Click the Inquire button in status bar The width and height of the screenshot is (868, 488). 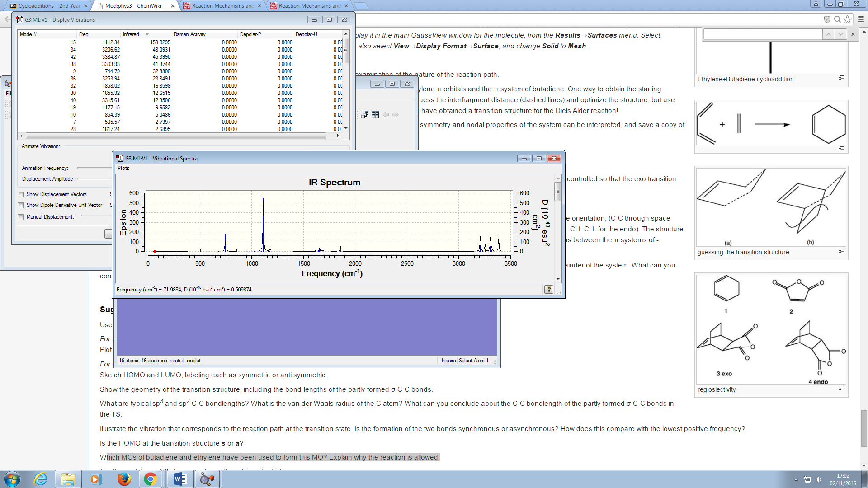[x=448, y=361]
